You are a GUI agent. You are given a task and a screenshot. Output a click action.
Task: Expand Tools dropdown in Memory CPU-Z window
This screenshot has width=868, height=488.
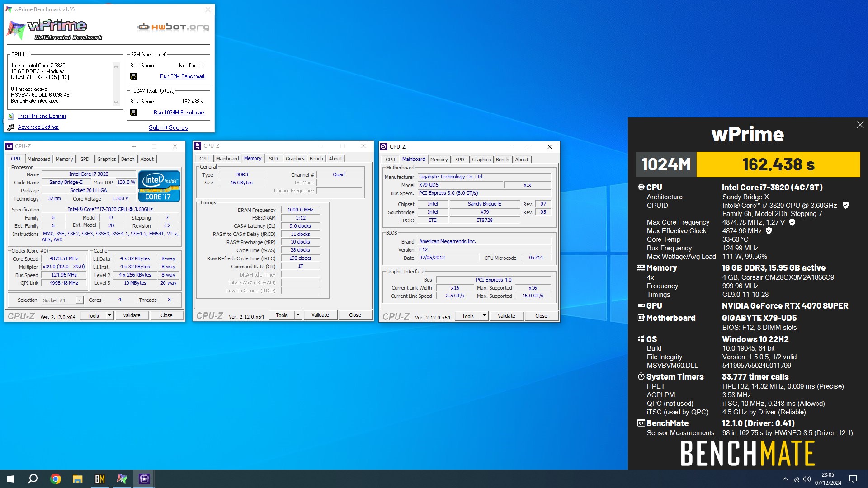tap(298, 315)
